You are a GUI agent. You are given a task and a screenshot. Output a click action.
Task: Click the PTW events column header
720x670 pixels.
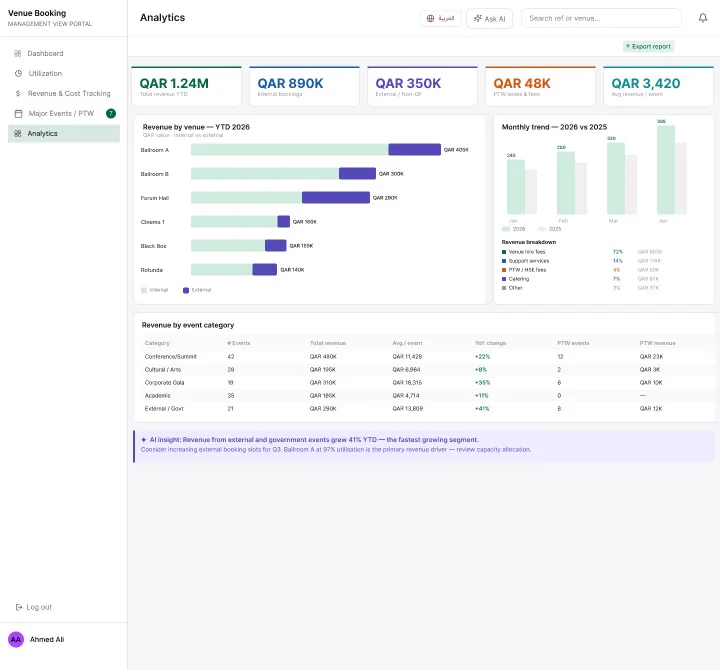[573, 343]
